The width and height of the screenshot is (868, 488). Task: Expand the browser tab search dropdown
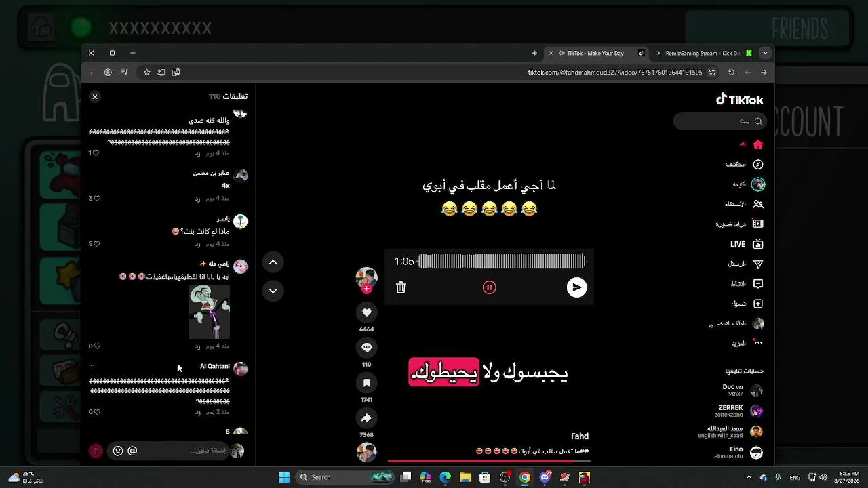765,53
